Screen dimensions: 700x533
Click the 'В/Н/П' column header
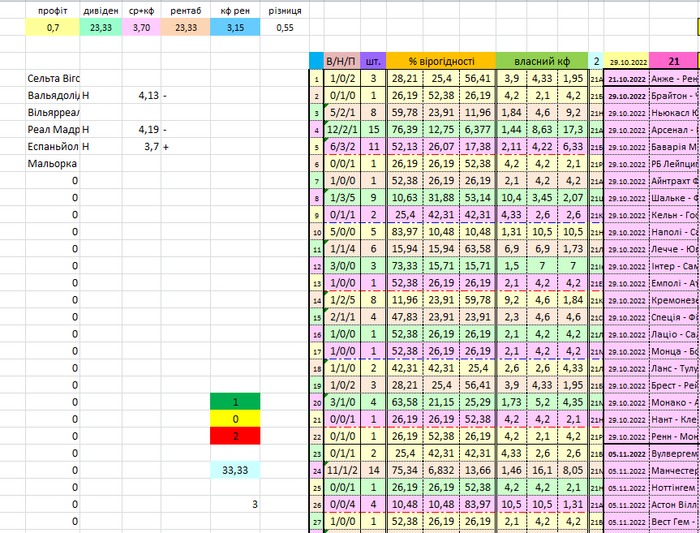tap(342, 61)
